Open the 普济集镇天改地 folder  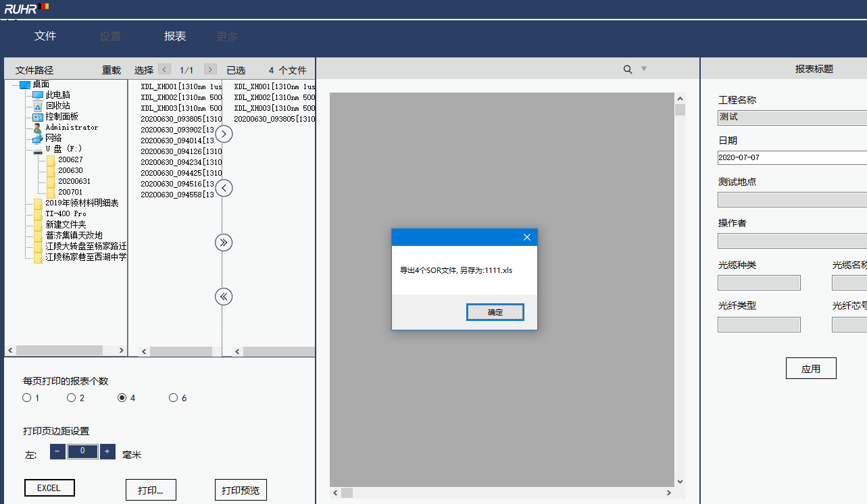tap(74, 235)
